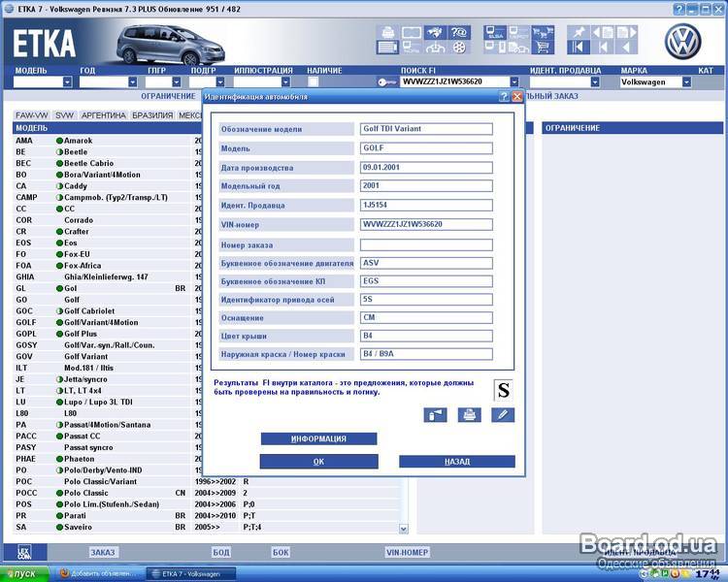Open the ГОД year dropdown
Screen dimensions: 728x582
[x=132, y=82]
